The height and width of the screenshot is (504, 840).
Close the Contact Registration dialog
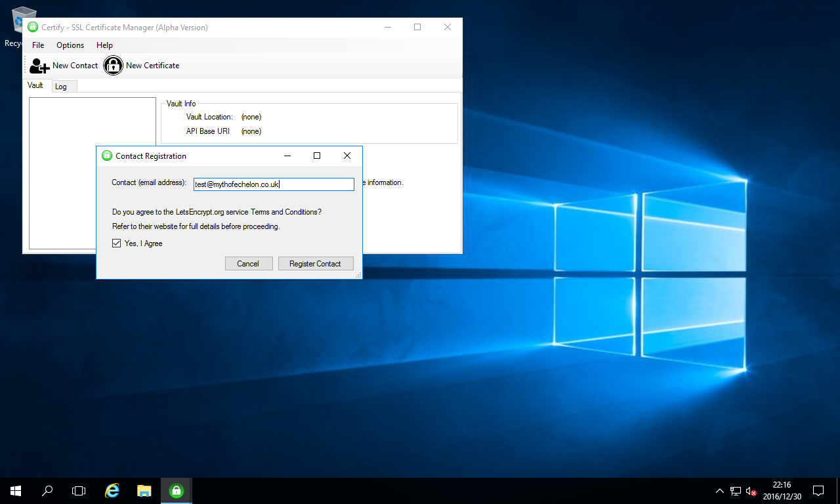pyautogui.click(x=347, y=156)
